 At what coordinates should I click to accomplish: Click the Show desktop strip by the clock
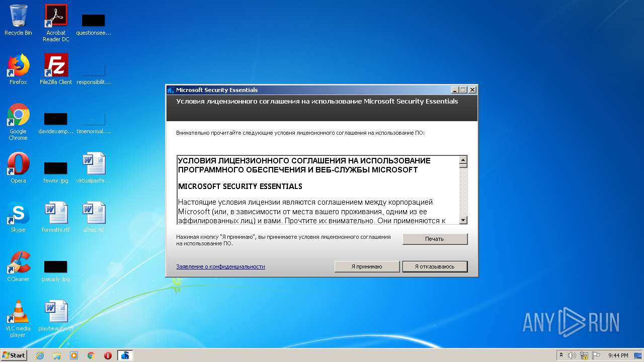point(639,355)
